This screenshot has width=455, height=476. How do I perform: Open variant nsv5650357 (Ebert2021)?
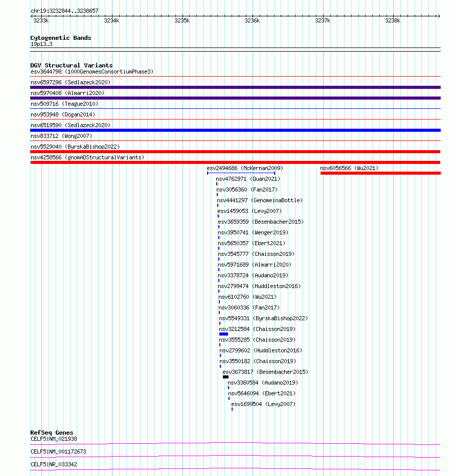coord(252,244)
